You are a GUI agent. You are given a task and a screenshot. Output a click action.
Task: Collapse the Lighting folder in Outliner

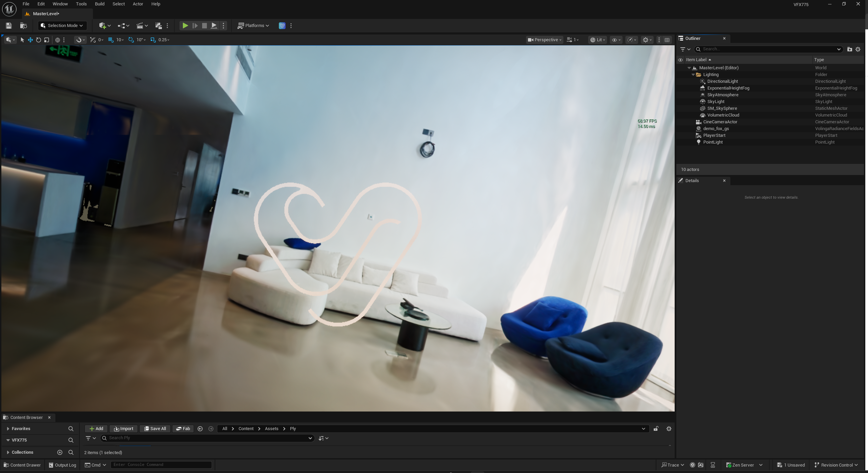(x=693, y=75)
